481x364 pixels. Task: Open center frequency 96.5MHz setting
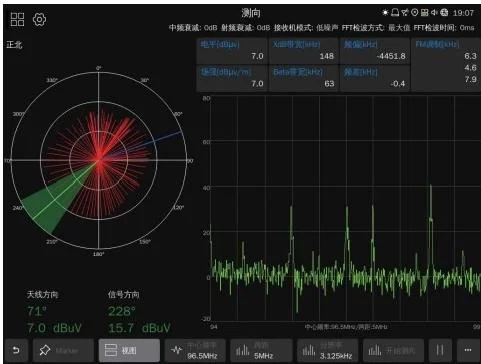point(195,350)
